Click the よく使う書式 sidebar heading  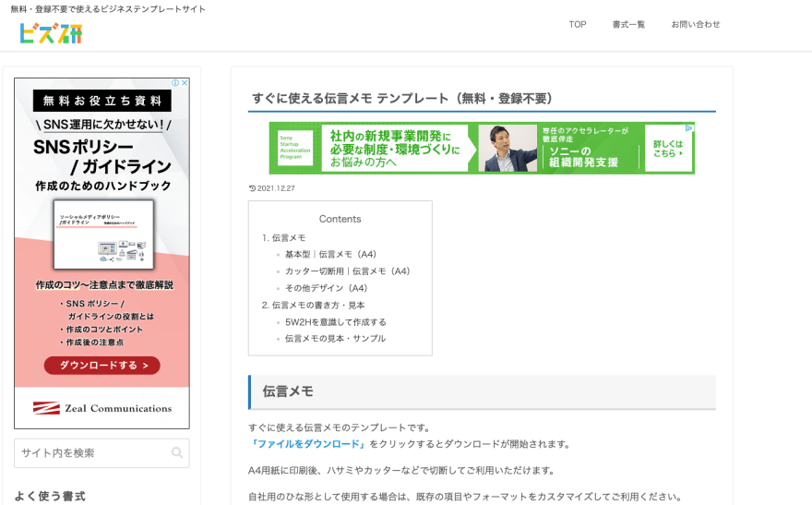(x=50, y=496)
